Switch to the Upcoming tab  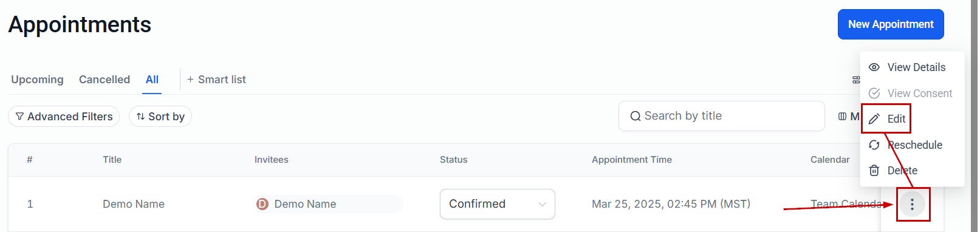(37, 80)
